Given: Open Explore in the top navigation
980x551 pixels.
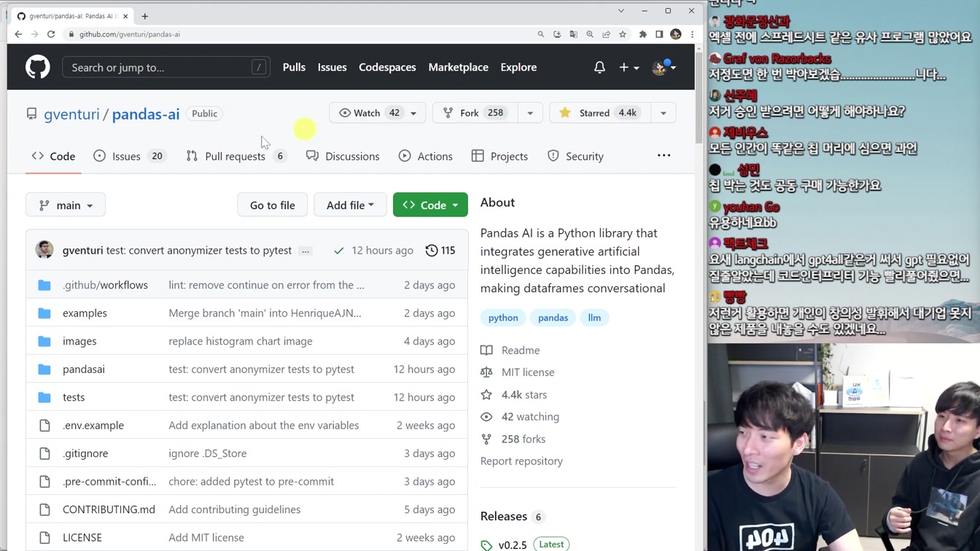Looking at the screenshot, I should coord(518,67).
